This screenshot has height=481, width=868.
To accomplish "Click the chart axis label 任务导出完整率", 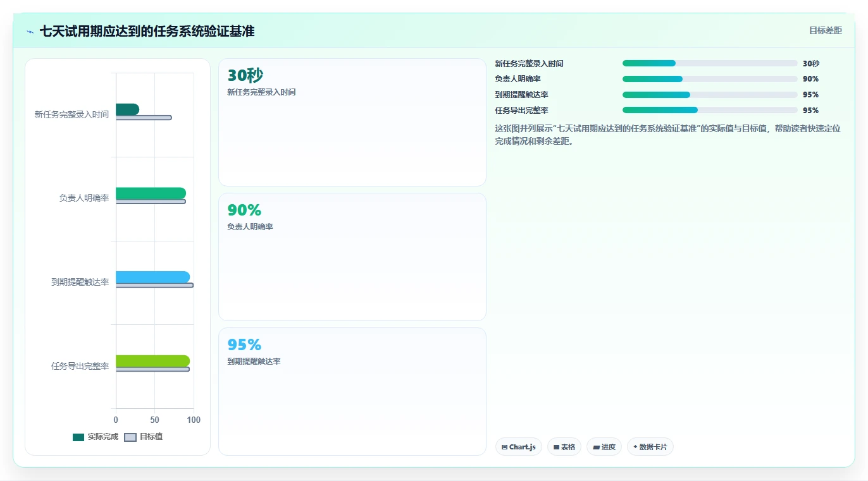I will coord(80,366).
